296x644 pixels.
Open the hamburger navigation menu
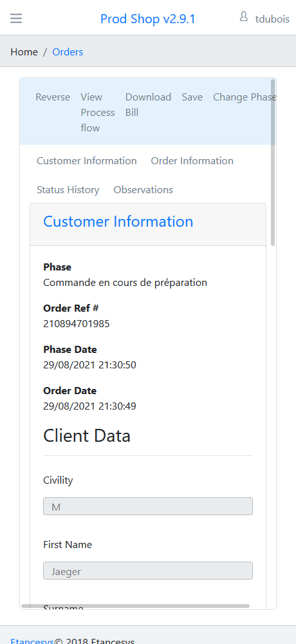click(x=16, y=19)
